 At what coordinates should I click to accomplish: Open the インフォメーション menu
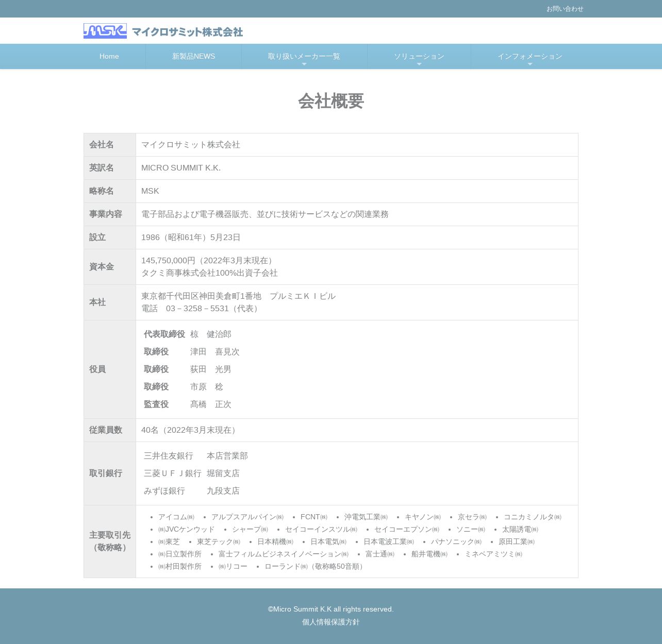click(x=530, y=56)
